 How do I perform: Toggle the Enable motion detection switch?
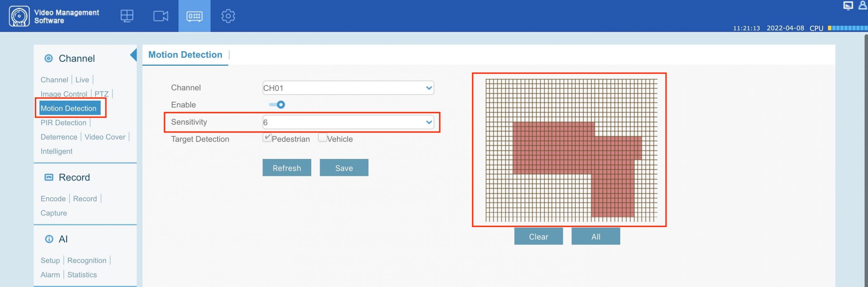coord(277,105)
